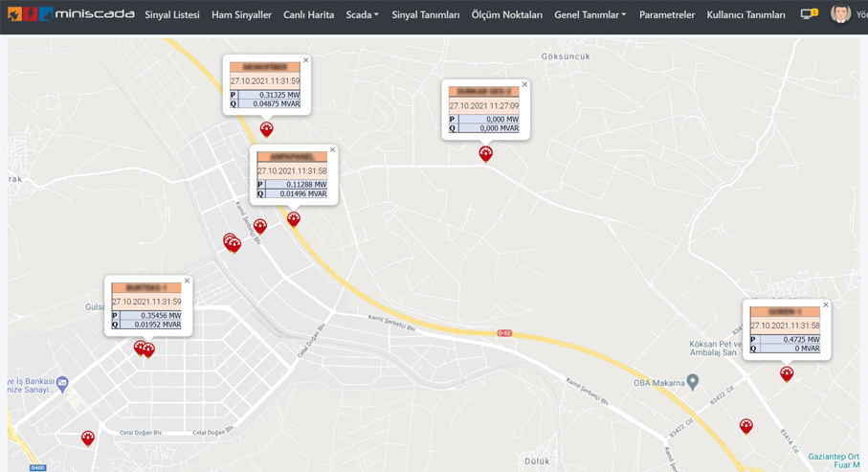Open Ham Sinyaller from the navbar
Image resolution: width=868 pixels, height=472 pixels.
[x=241, y=15]
